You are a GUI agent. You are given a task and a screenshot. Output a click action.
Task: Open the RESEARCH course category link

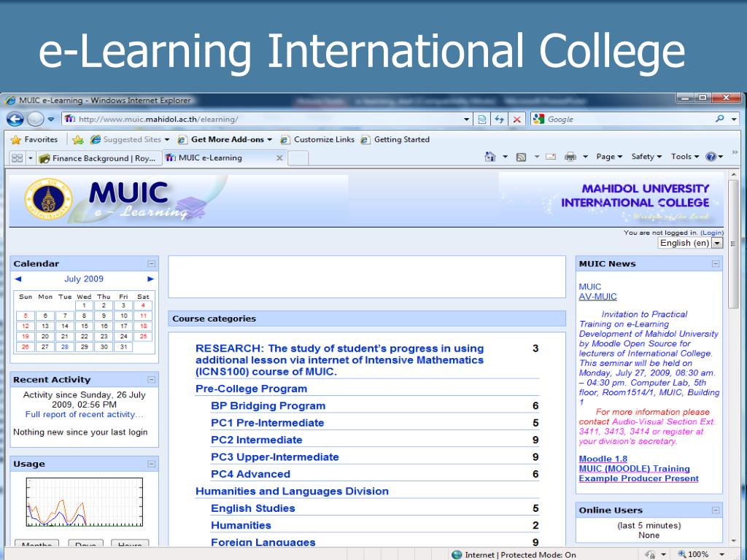coord(340,360)
